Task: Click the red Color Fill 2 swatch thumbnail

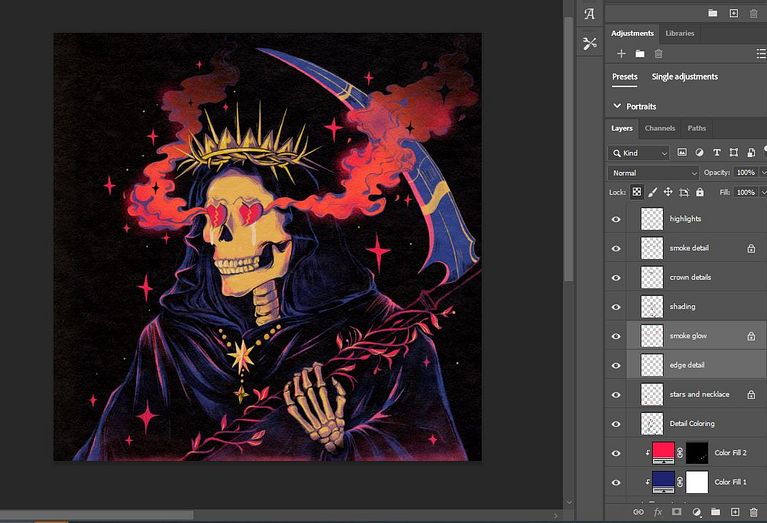Action: (663, 453)
